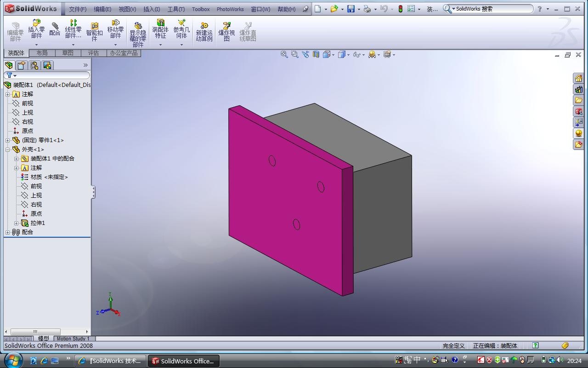Viewport: 588px width, 368px height.
Task: Click the Reference Geometry (参考几何体) icon
Action: coord(181,23)
